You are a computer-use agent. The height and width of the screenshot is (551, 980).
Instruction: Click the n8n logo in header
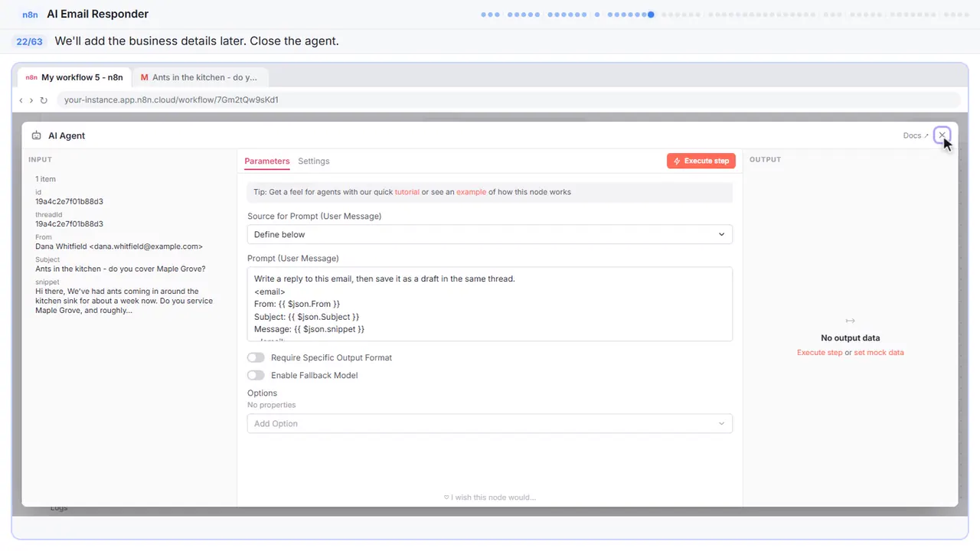pyautogui.click(x=30, y=15)
